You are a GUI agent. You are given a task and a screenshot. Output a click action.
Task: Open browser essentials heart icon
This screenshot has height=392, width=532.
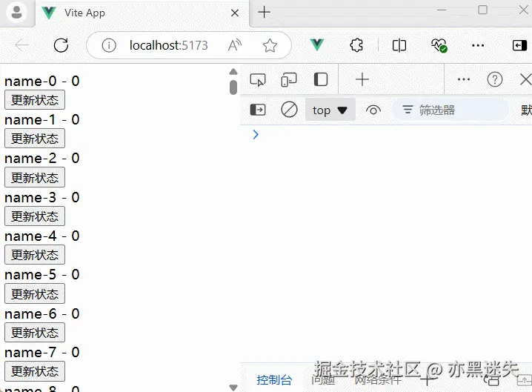coord(439,45)
